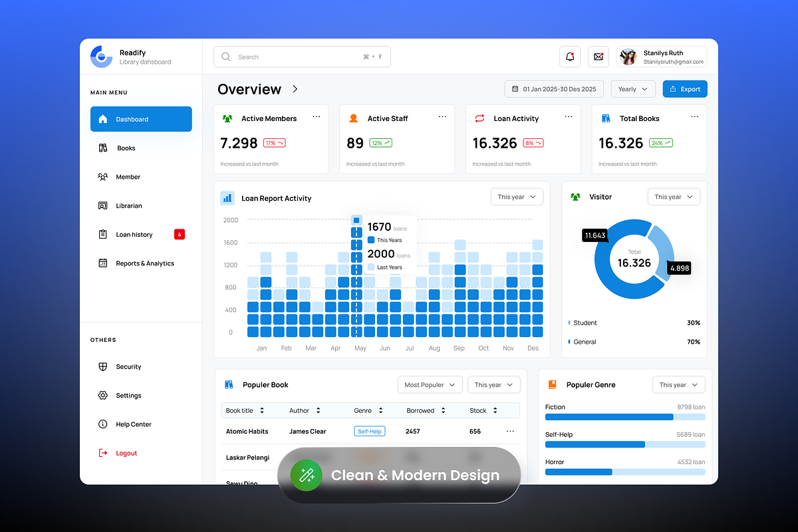Click the red Logout link
Viewport: 798px width, 532px height.
pyautogui.click(x=126, y=454)
